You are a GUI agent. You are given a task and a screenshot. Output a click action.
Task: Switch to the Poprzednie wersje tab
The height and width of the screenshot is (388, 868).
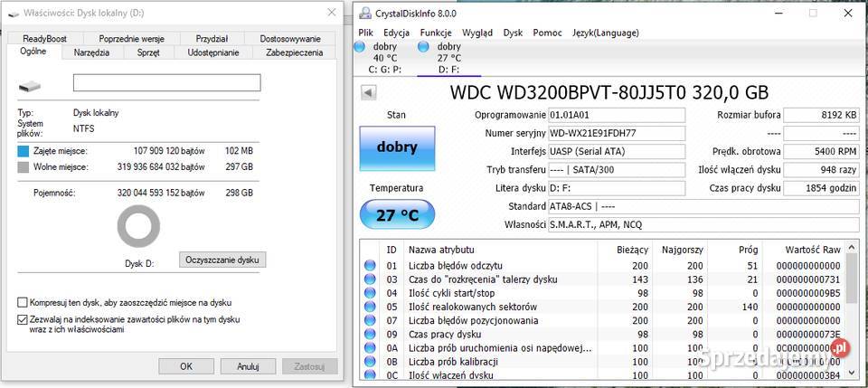tap(132, 39)
